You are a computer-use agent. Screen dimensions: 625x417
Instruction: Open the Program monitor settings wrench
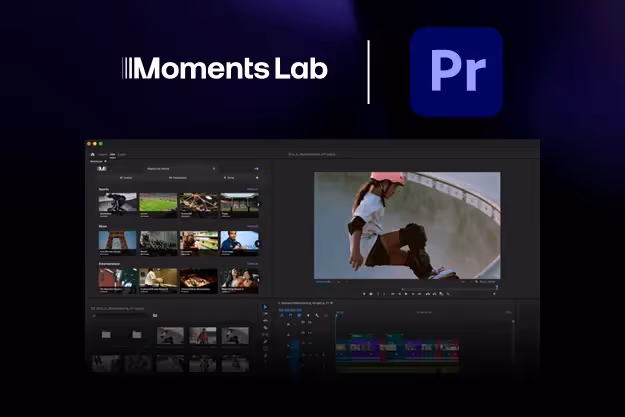tap(476, 282)
